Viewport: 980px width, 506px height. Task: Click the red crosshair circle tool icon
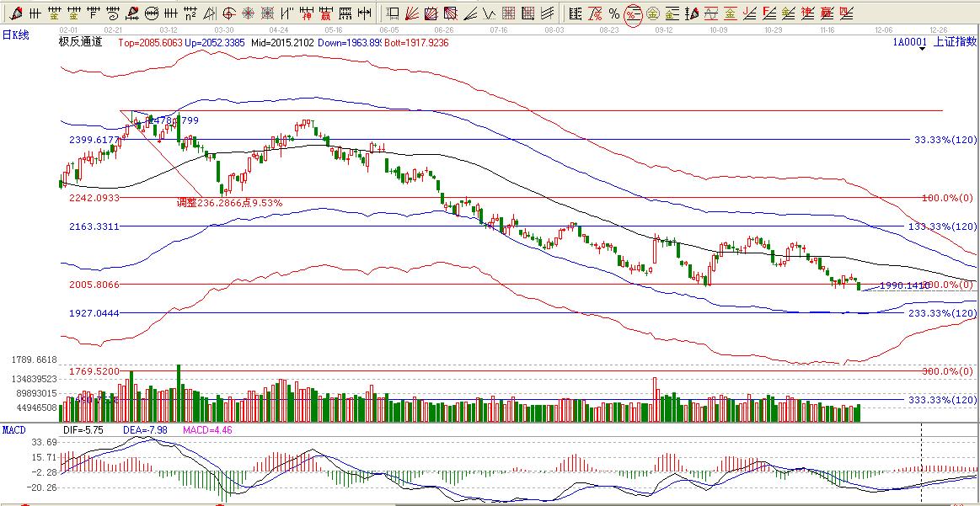pyautogui.click(x=228, y=13)
